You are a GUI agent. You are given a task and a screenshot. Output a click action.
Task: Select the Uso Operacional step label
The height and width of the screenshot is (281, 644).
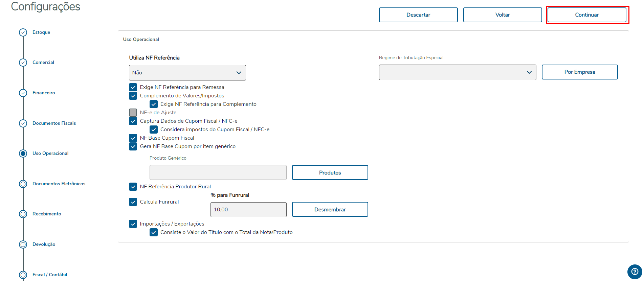click(50, 154)
